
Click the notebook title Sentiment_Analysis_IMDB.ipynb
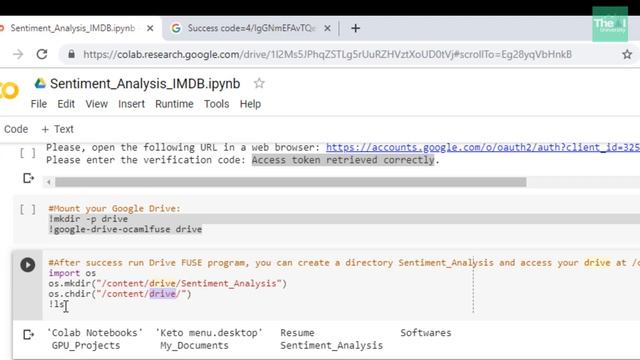pos(145,84)
